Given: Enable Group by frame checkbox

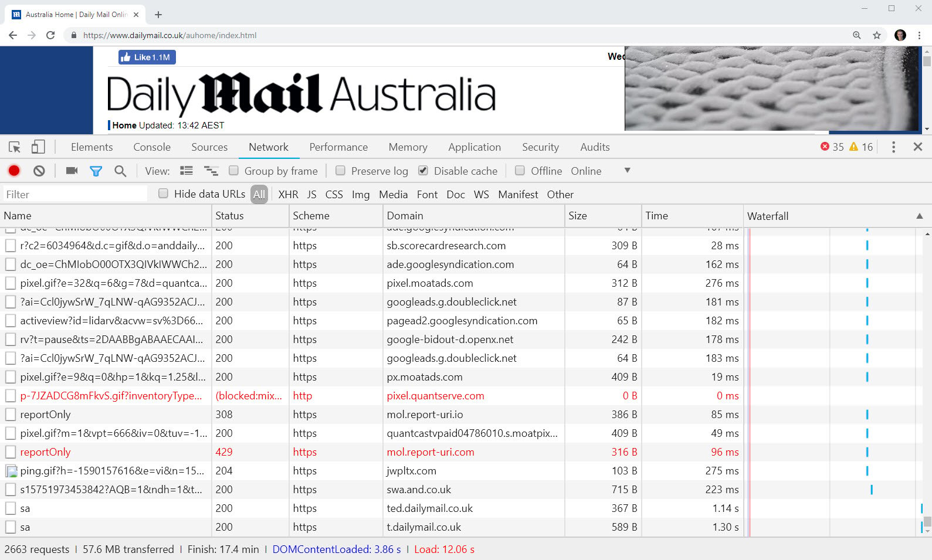Looking at the screenshot, I should [x=233, y=171].
